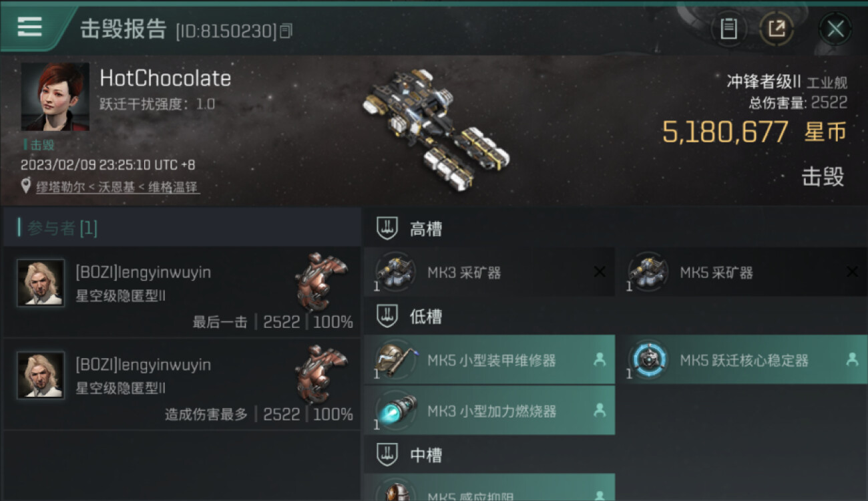Select MK3 小型加力燃烧器 module

coord(489,411)
